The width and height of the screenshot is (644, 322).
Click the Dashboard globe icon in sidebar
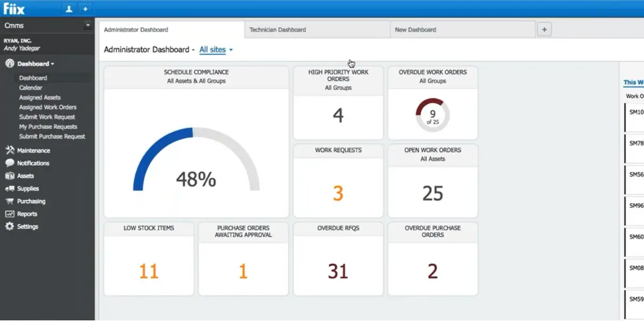(x=9, y=64)
